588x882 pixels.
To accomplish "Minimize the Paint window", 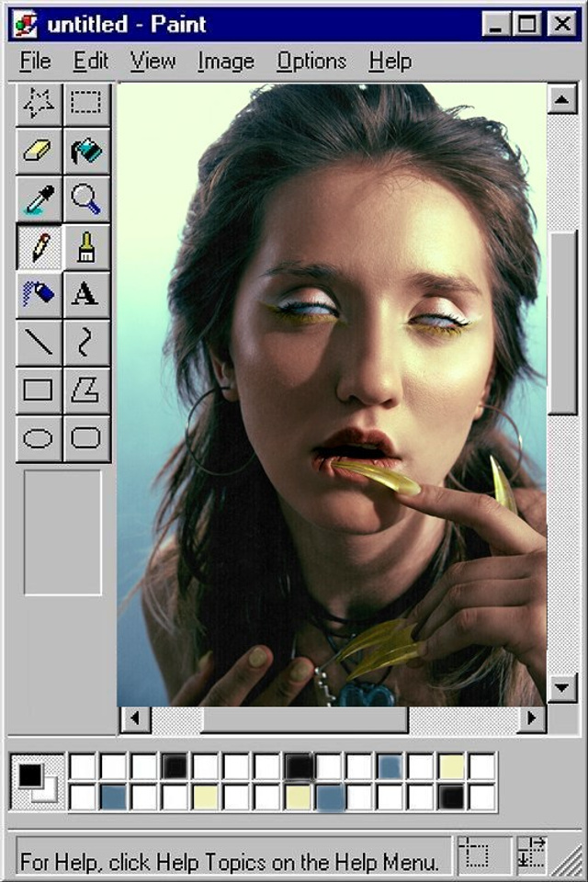I will tap(496, 24).
